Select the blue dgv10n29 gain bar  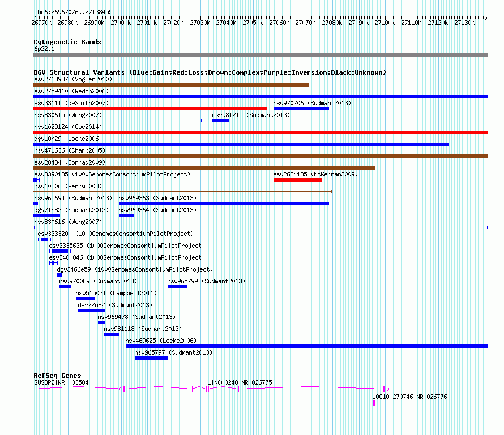pyautogui.click(x=241, y=144)
